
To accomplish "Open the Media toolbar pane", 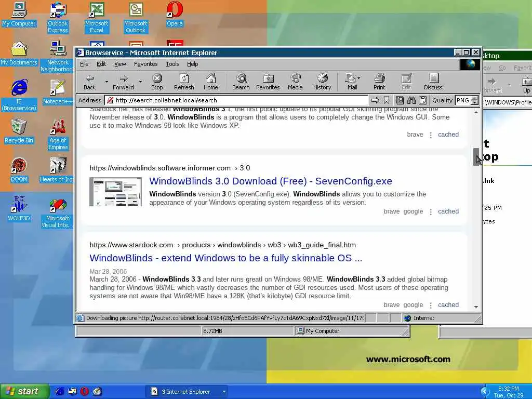I will point(295,82).
